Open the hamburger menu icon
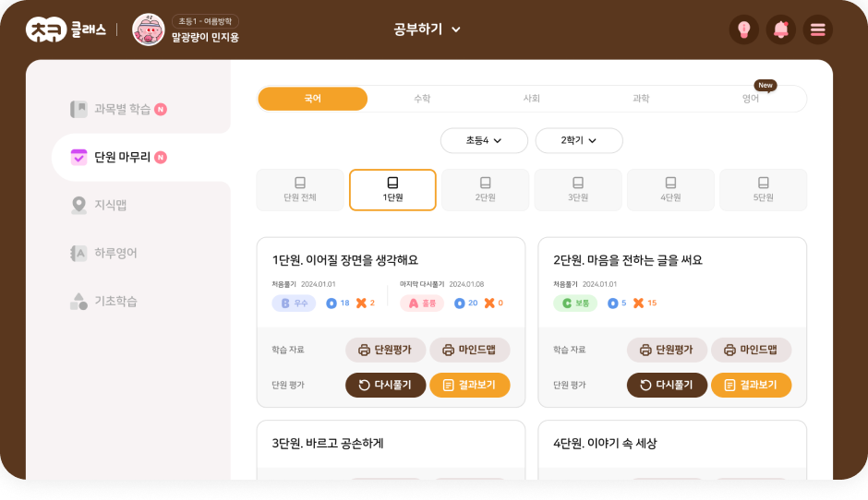868x500 pixels. [x=817, y=30]
